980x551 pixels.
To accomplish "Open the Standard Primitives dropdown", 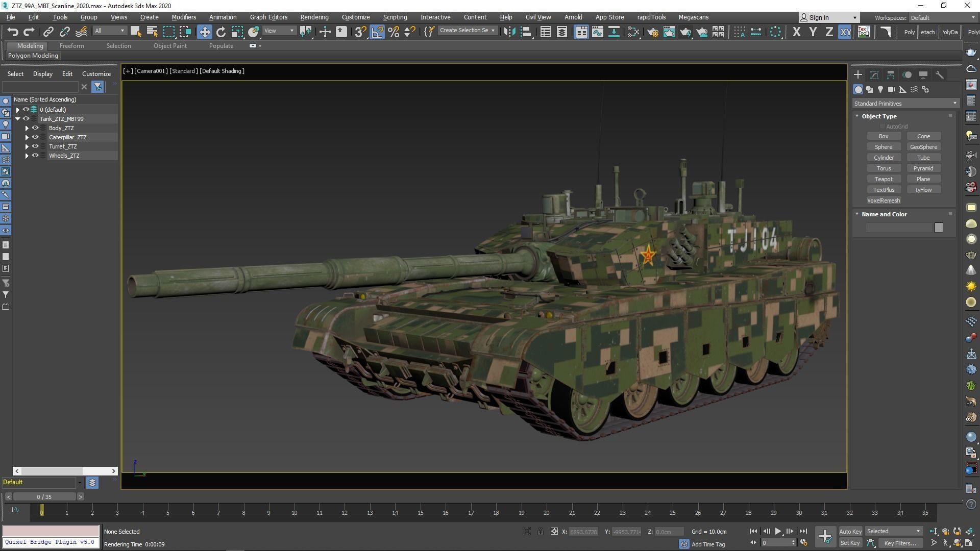I will tap(905, 104).
